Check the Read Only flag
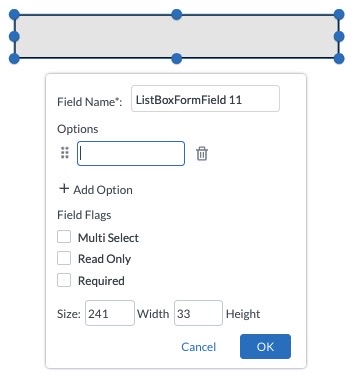 64,258
